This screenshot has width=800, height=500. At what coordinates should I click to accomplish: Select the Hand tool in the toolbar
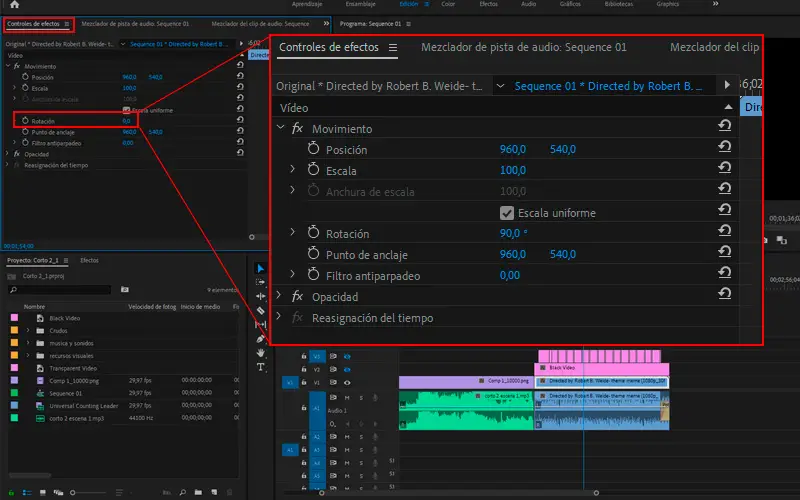coord(261,352)
